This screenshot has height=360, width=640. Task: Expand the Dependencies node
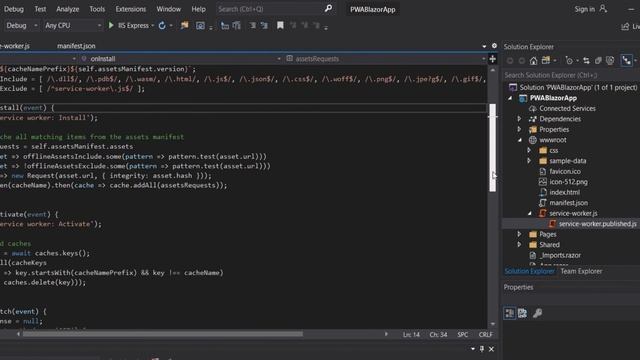519,119
